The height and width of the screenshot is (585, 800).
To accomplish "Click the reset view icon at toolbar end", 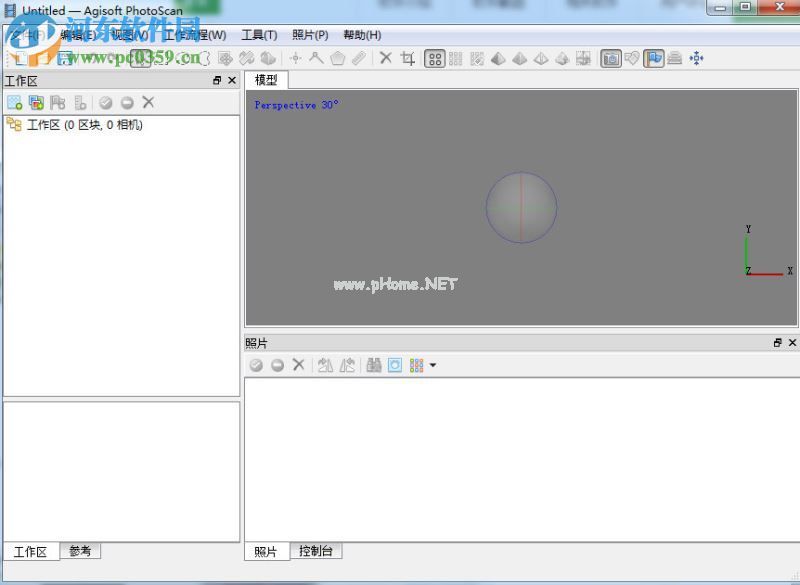I will point(696,59).
